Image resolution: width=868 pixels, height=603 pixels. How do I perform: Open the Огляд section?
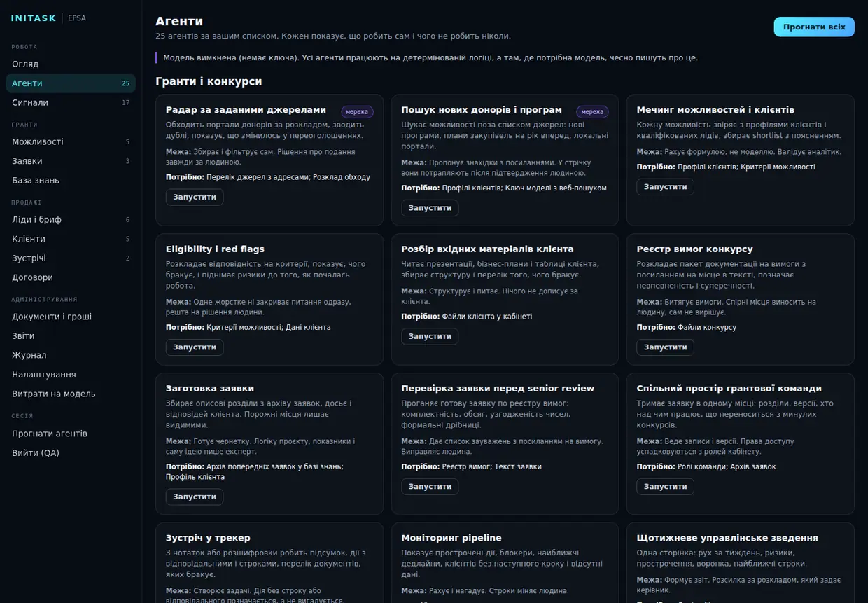(x=71, y=64)
